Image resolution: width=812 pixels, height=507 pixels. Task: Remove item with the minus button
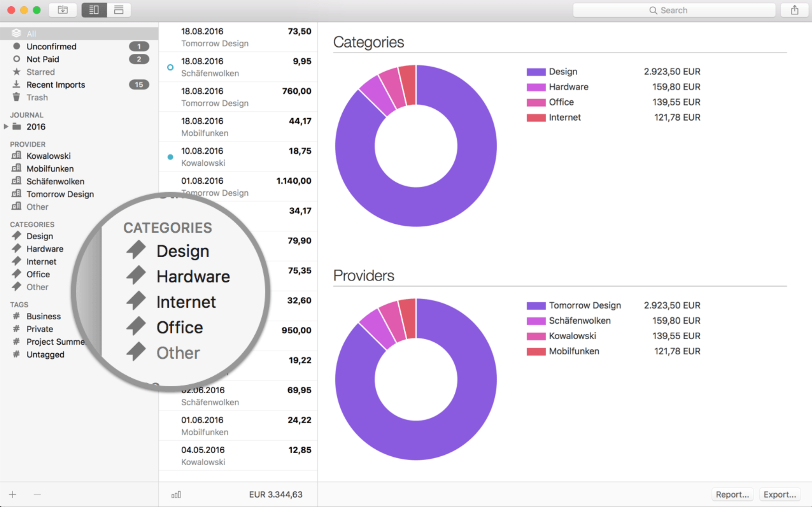[x=37, y=494]
